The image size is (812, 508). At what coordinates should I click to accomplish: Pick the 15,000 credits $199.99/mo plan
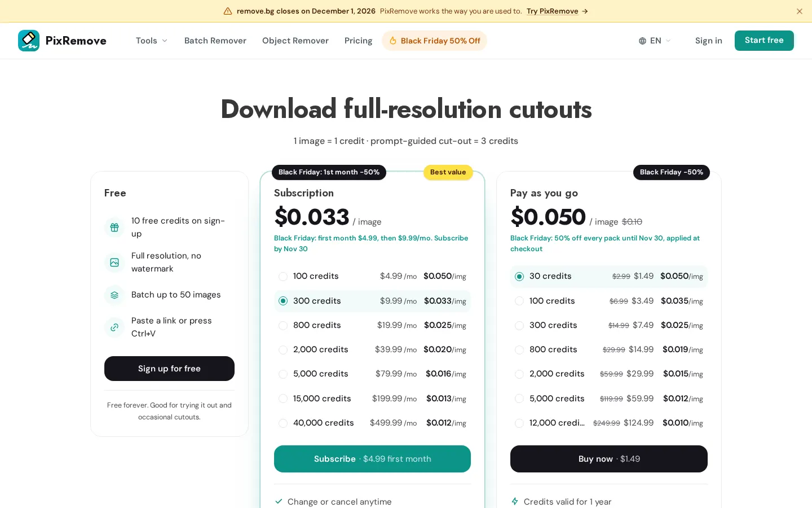372,398
